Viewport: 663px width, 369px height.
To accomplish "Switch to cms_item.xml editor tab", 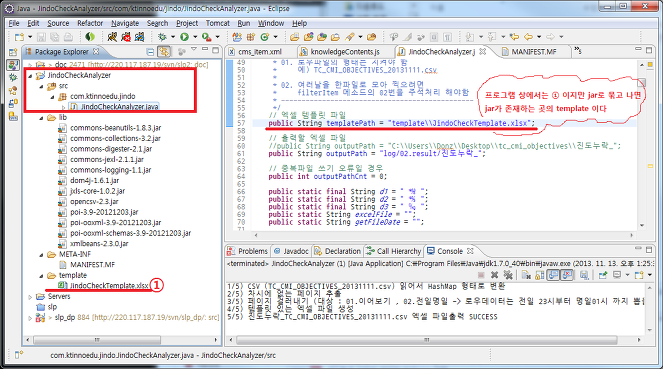I will coord(255,52).
